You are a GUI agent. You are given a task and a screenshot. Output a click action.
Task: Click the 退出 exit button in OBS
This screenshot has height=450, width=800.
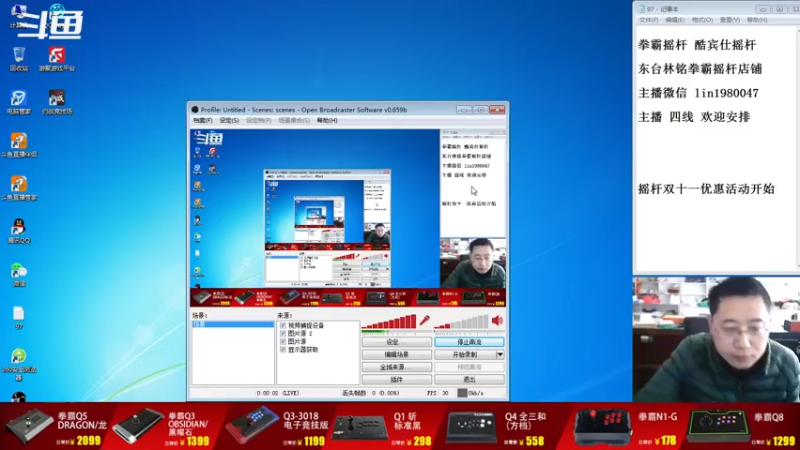tap(469, 380)
